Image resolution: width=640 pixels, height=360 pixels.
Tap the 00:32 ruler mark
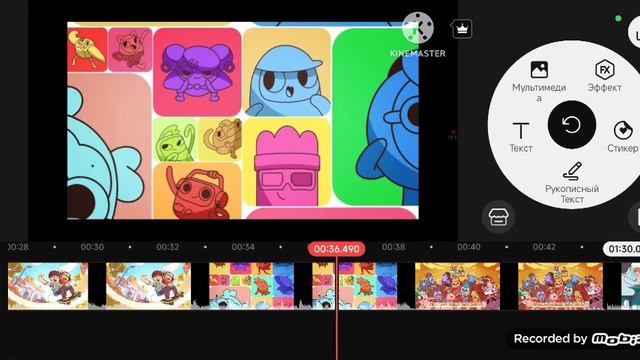(x=167, y=247)
